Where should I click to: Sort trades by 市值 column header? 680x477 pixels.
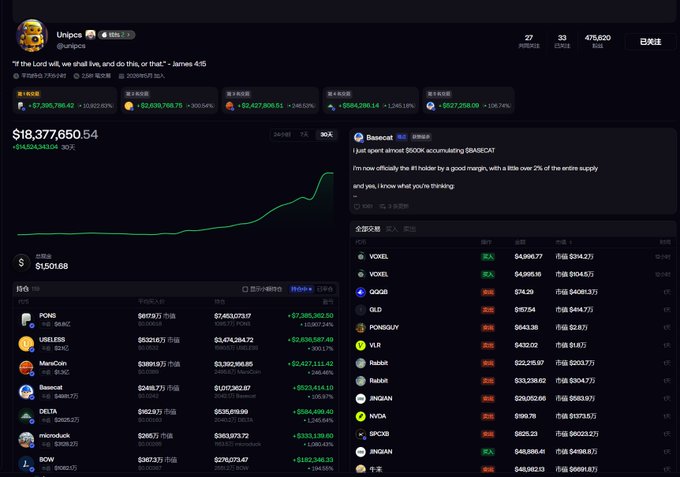coord(563,242)
